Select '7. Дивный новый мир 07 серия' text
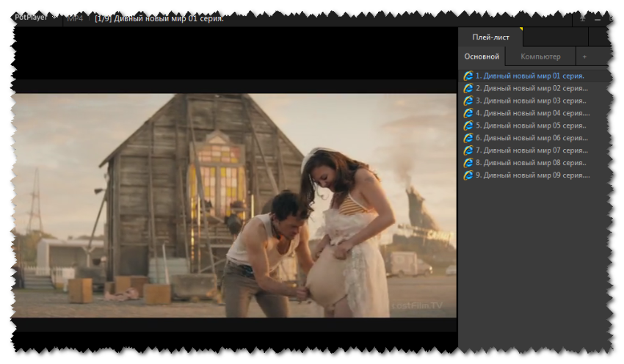This screenshot has height=364, width=624. point(532,150)
